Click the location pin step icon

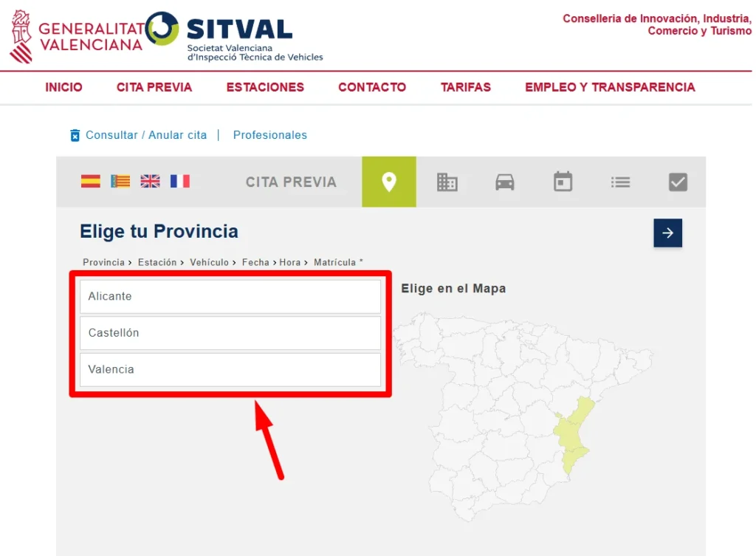[388, 182]
